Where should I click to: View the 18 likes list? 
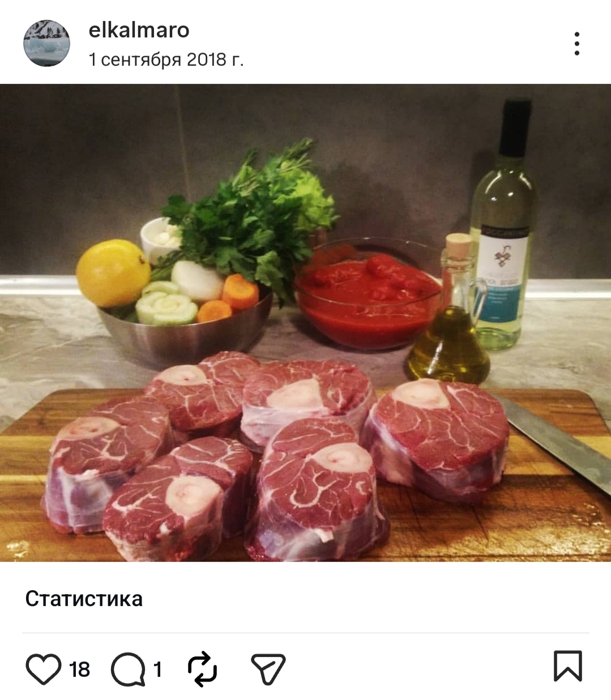click(x=79, y=669)
